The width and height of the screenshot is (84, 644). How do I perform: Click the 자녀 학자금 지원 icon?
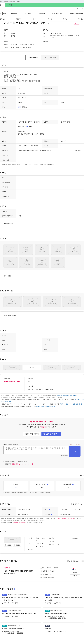click(x=73, y=249)
